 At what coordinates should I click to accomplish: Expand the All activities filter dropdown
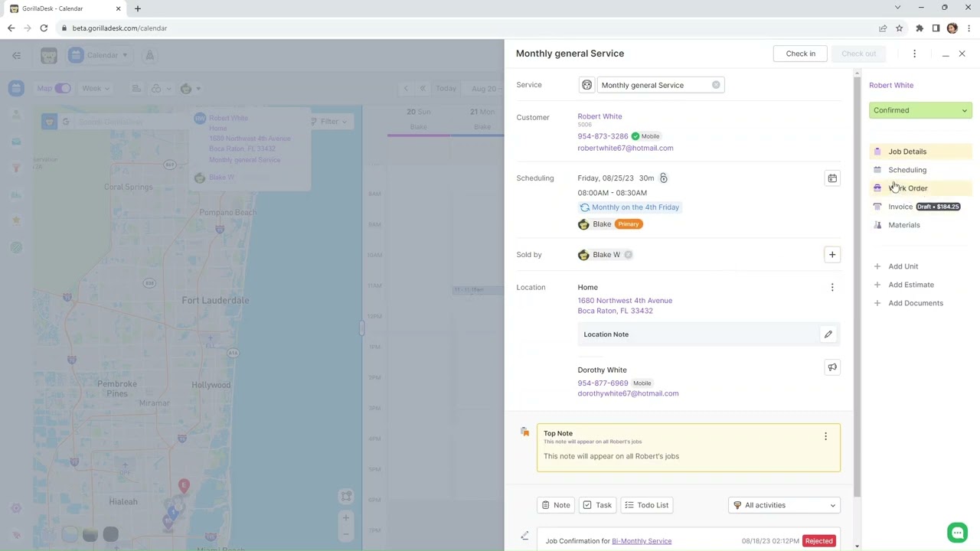[x=784, y=505]
